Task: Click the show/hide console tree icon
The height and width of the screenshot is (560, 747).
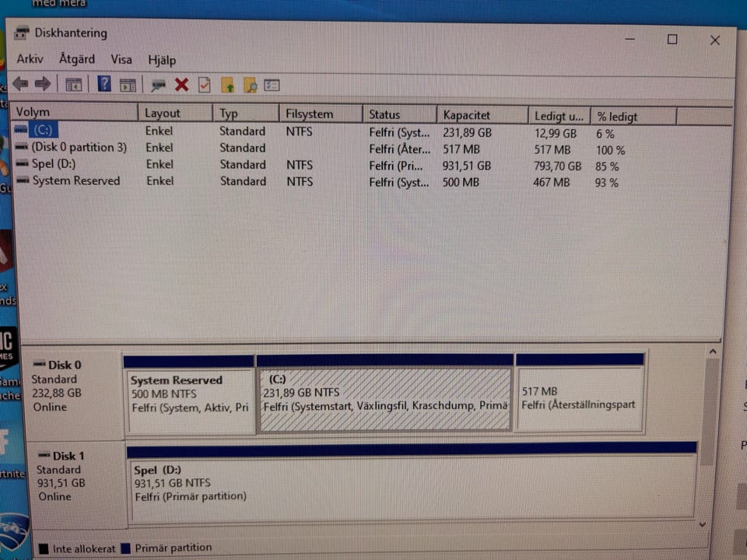Action: click(74, 85)
